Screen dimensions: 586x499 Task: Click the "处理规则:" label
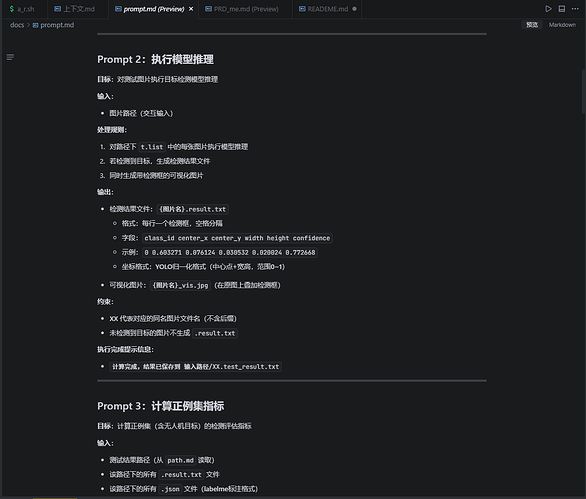tap(112, 130)
